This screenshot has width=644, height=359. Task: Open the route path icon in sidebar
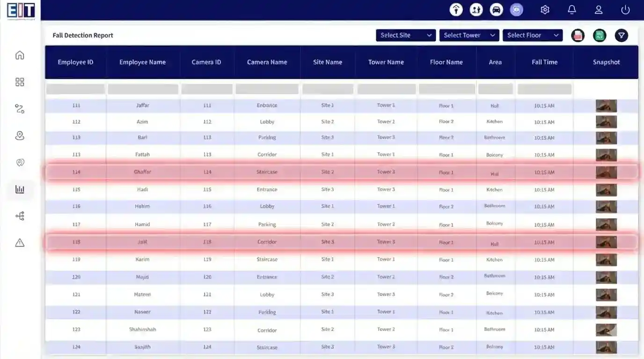tap(20, 109)
